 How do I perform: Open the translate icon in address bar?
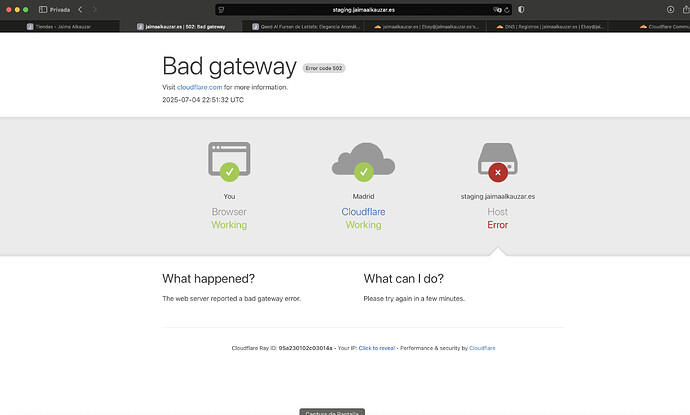tap(497, 10)
